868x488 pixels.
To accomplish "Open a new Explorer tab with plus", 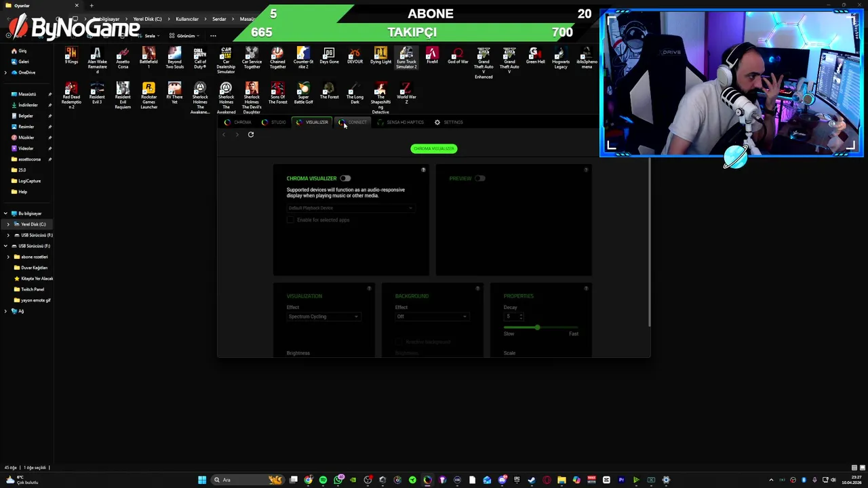I will [92, 5].
